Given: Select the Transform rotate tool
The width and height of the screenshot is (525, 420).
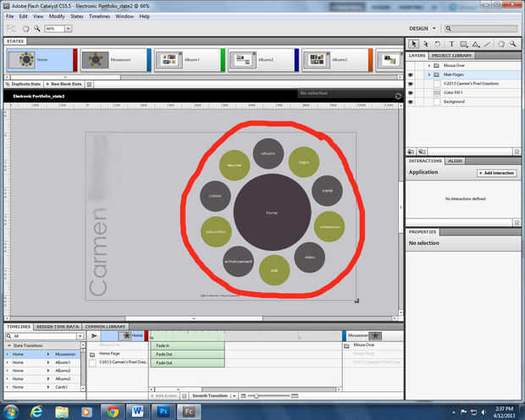Looking at the screenshot, I should coord(437,44).
